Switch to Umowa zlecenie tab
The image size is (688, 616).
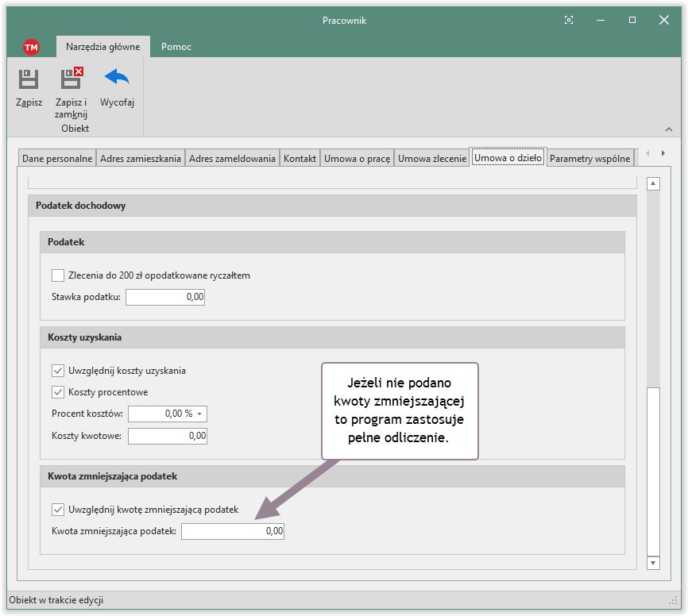431,158
